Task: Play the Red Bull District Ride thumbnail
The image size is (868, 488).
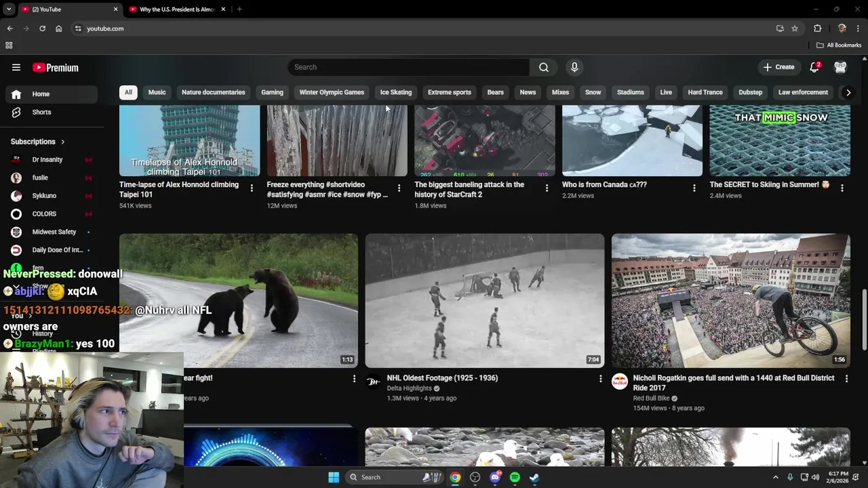Action: pos(730,301)
